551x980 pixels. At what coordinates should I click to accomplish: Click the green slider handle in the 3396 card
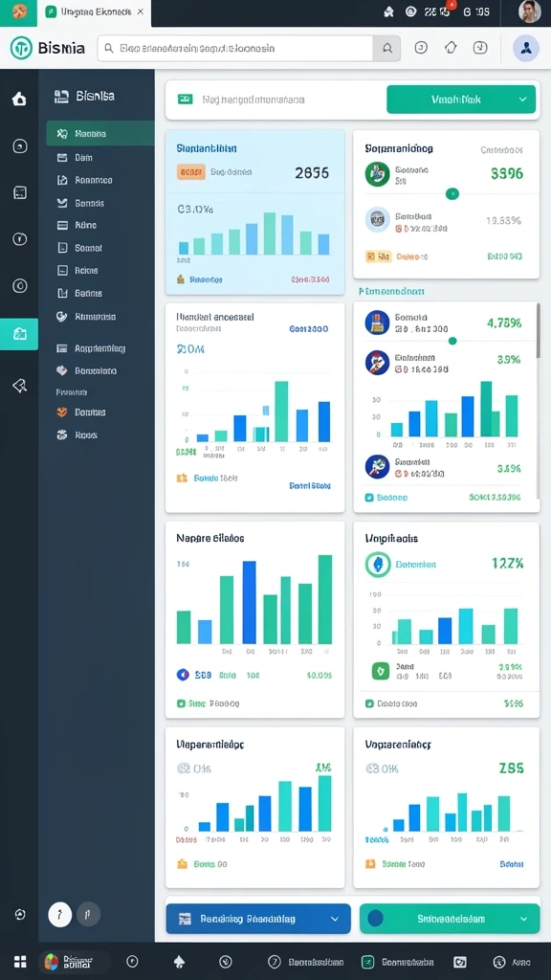452,194
